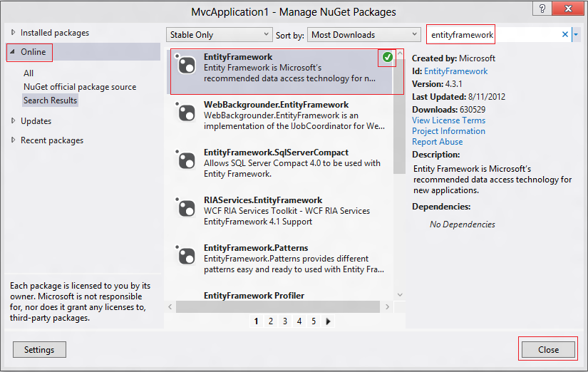Viewport: 588px width, 372px height.
Task: Select All under Online
Action: coord(29,73)
